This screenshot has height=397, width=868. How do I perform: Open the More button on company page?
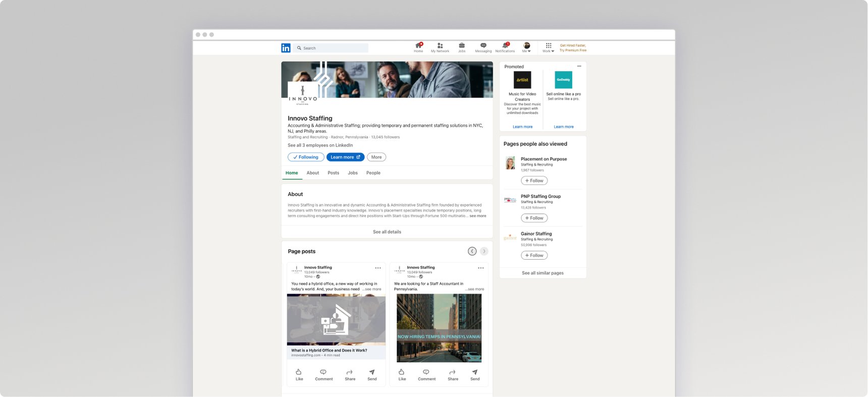click(376, 157)
